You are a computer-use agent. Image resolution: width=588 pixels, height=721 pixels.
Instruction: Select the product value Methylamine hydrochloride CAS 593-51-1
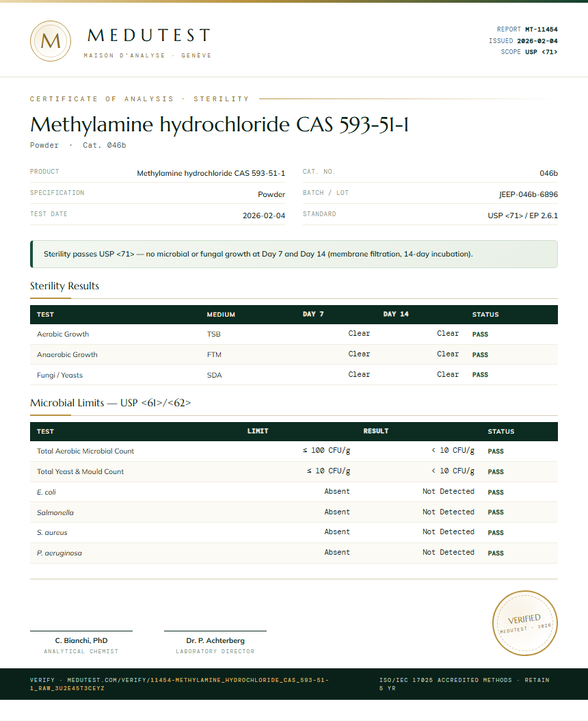coord(211,173)
